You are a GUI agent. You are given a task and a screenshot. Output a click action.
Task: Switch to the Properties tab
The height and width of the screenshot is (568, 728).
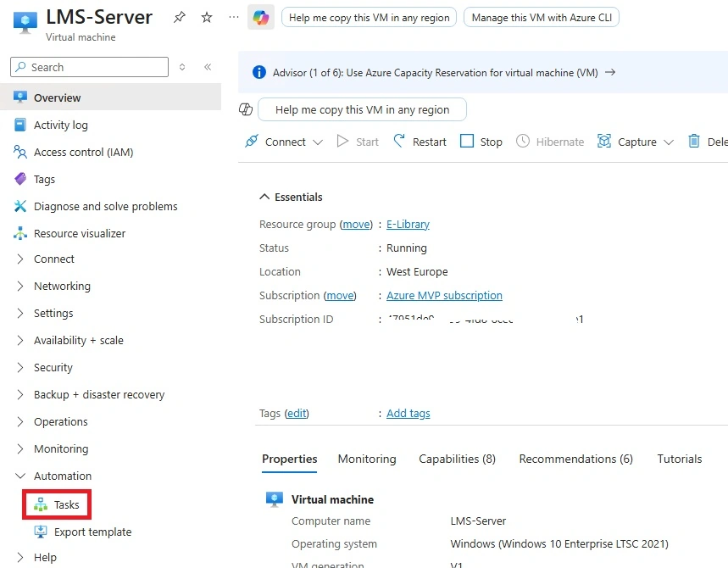[289, 459]
